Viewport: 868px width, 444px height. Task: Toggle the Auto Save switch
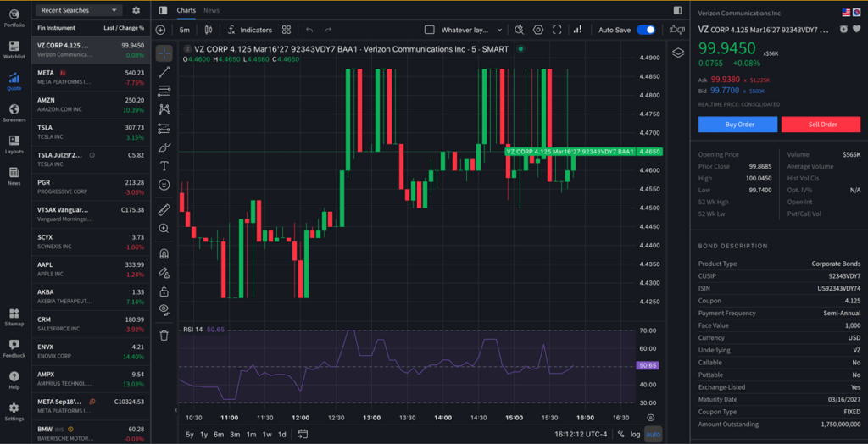point(645,30)
